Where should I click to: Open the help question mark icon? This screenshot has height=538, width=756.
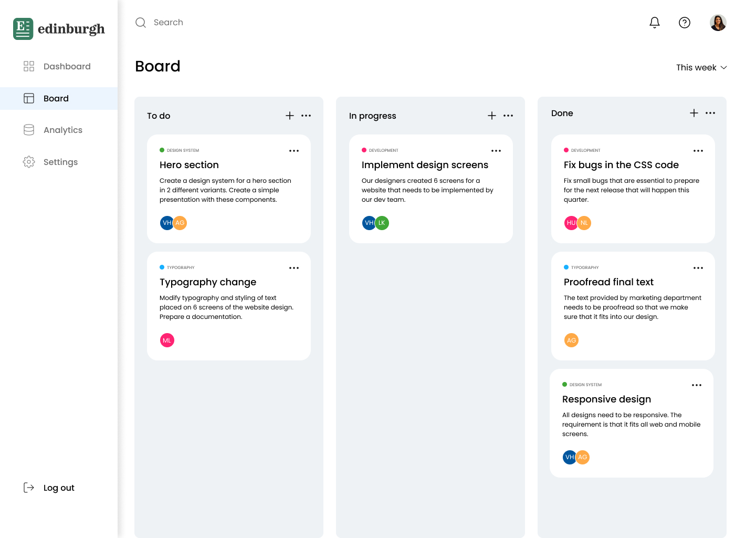(684, 23)
